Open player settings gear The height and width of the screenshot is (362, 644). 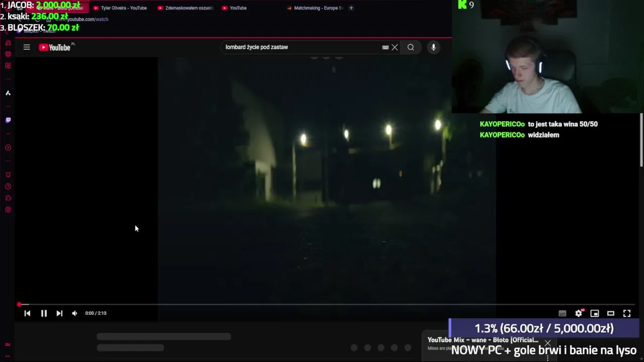click(579, 313)
